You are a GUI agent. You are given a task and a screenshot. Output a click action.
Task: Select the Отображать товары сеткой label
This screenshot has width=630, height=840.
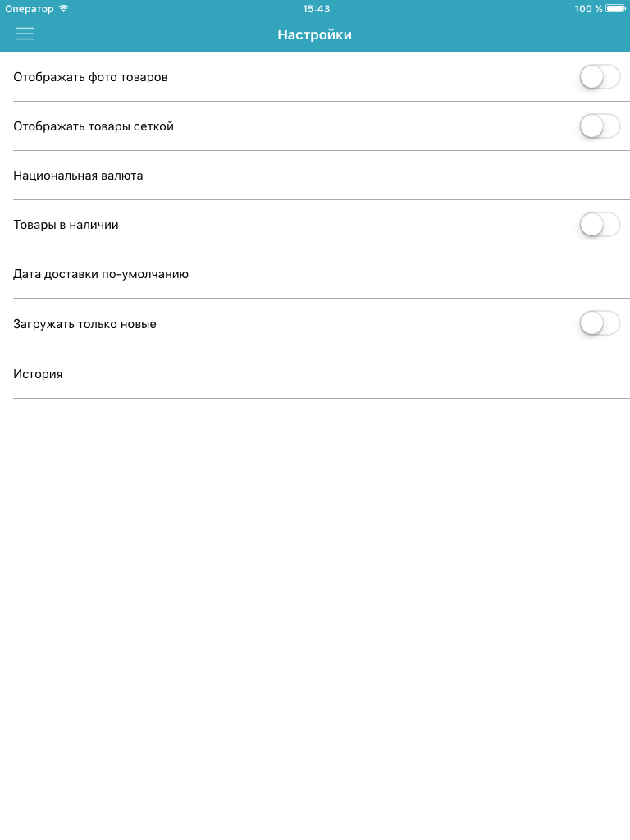(94, 126)
